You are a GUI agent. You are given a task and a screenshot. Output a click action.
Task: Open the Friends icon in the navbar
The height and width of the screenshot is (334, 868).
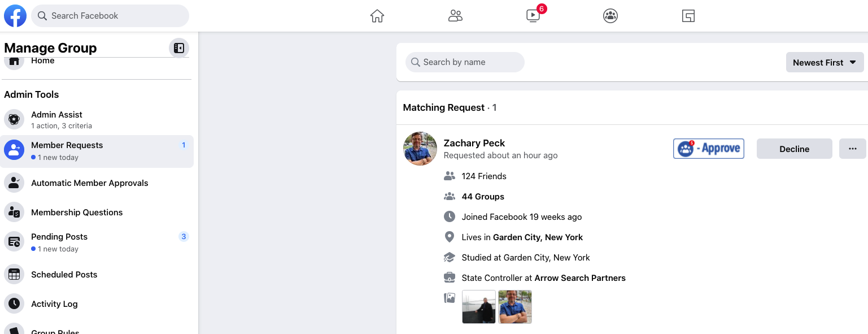[x=455, y=16]
